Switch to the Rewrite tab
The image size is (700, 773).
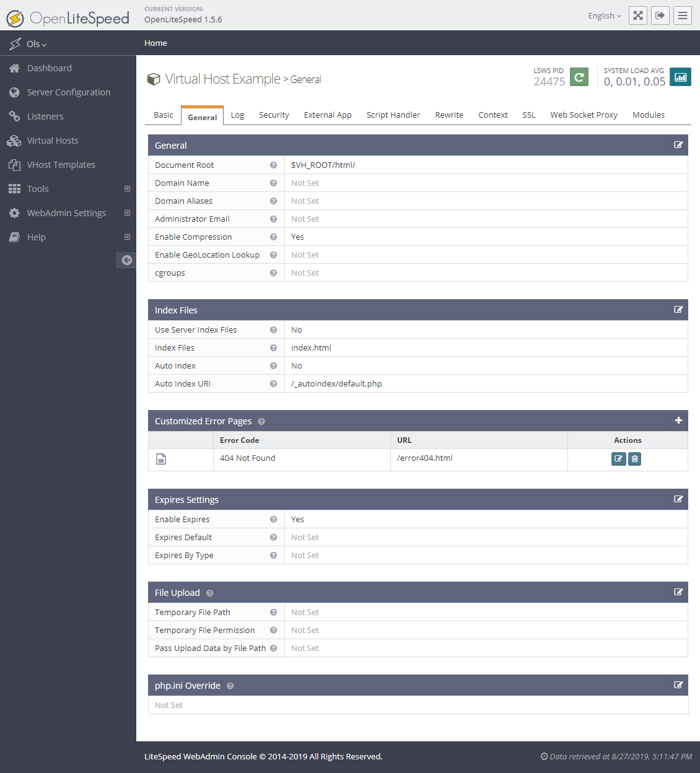[x=449, y=115]
